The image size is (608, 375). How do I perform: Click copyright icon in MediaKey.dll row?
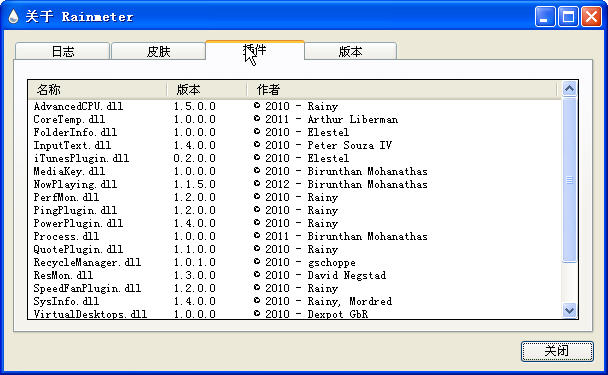point(257,170)
